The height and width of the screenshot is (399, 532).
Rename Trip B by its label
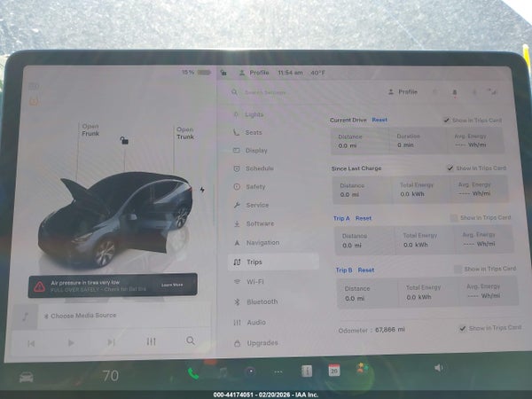pyautogui.click(x=344, y=270)
